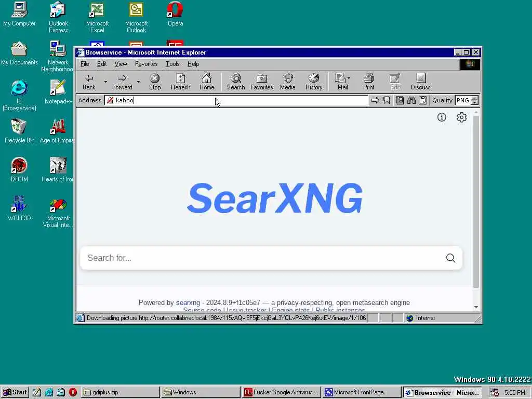
Task: Go to the Home page
Action: tap(207, 82)
